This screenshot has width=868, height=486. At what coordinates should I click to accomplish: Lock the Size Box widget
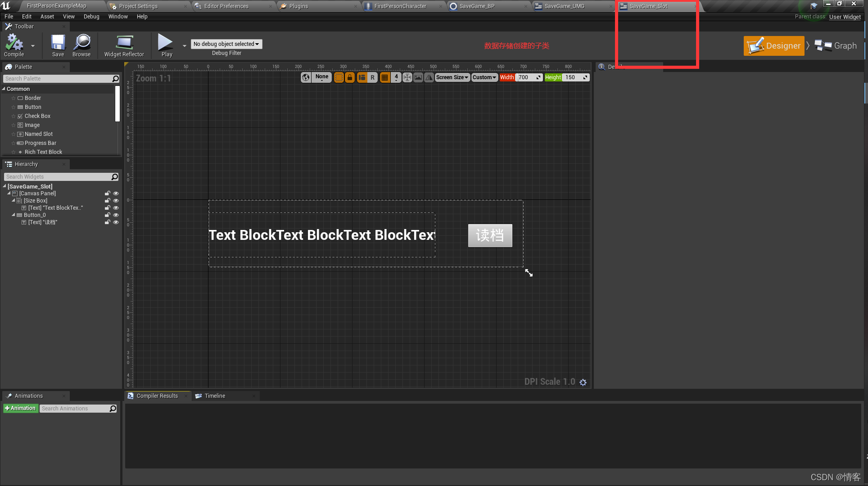[x=108, y=201]
